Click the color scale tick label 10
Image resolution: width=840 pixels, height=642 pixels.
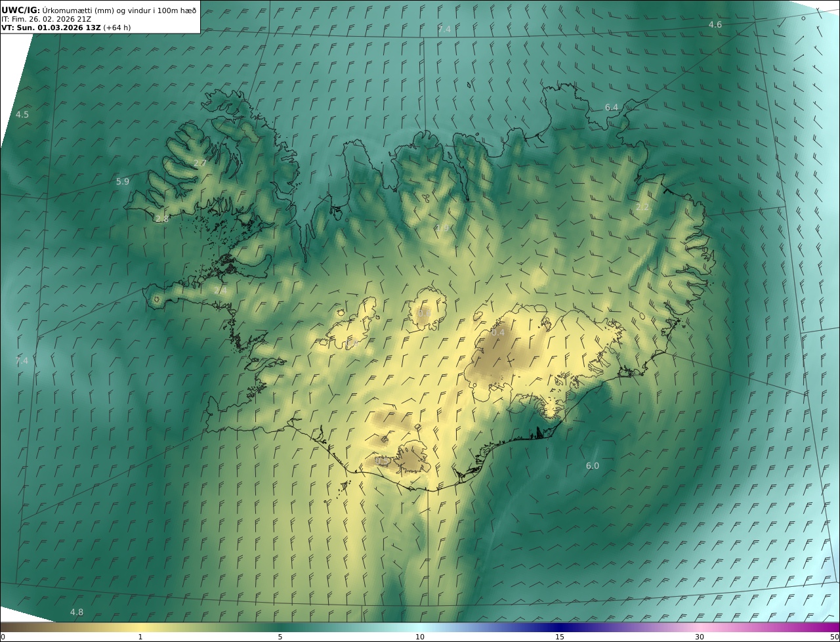point(420,637)
